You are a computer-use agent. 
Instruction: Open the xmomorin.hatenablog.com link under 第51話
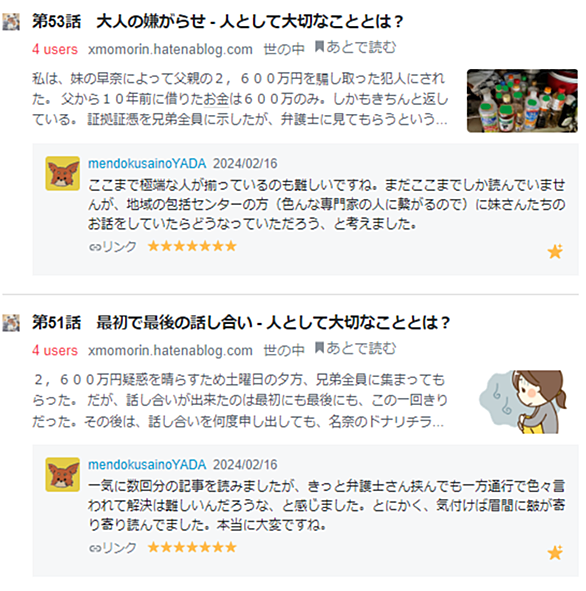click(170, 350)
